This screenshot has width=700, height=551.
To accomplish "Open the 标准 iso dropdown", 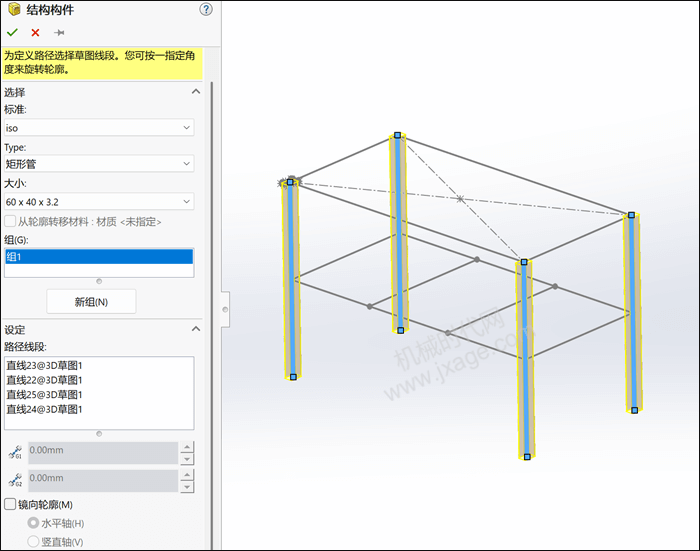I will point(99,128).
